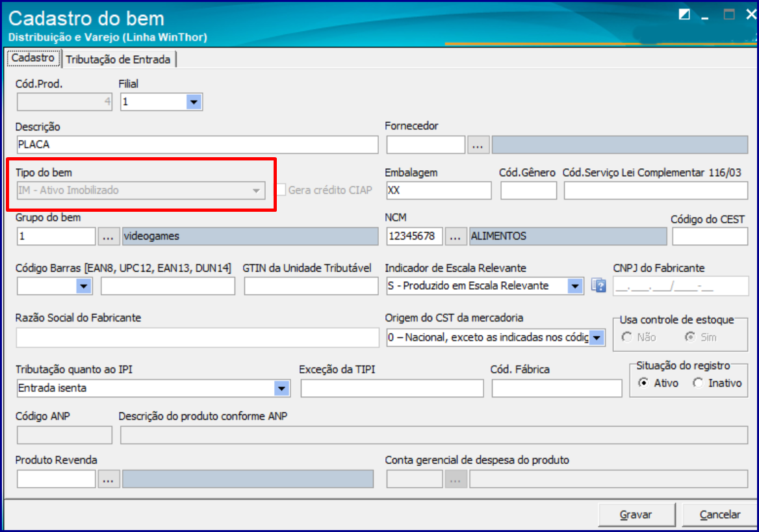The image size is (759, 532).
Task: Set Situação do registro to Inativo
Action: 697,383
